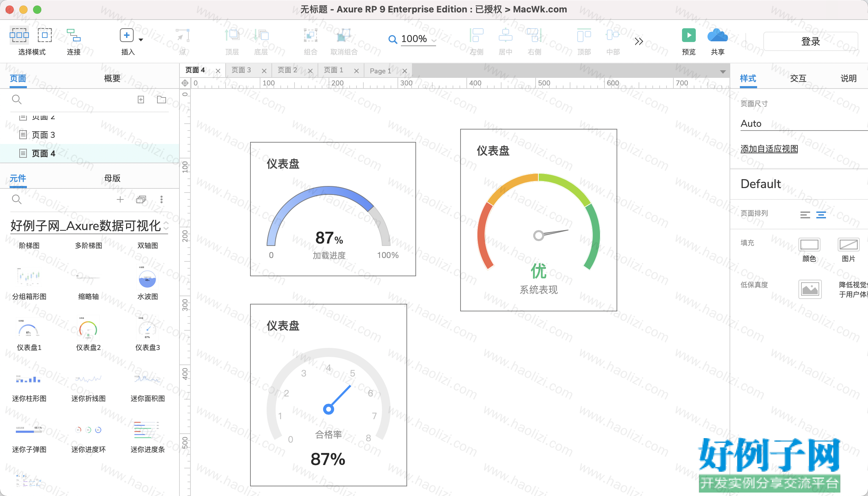Select the 迷你进度条 widget thumbnail
868x496 pixels.
[x=147, y=430]
